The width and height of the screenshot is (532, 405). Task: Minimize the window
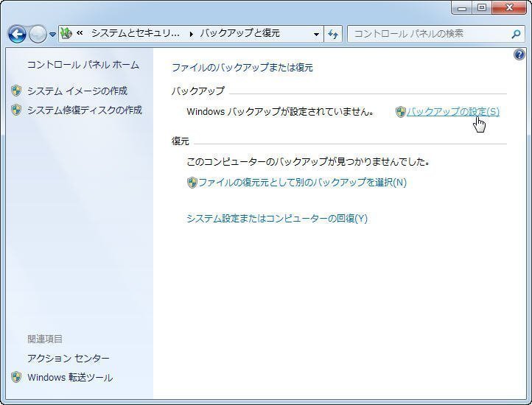462,8
